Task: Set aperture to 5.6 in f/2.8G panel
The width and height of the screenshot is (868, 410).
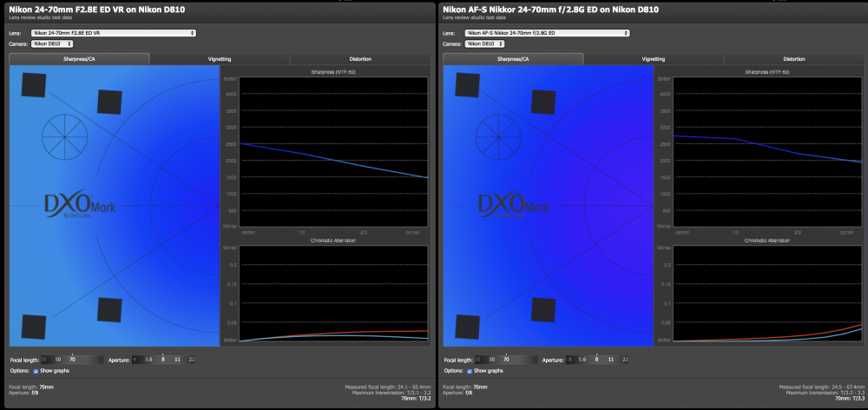Action: tap(582, 360)
